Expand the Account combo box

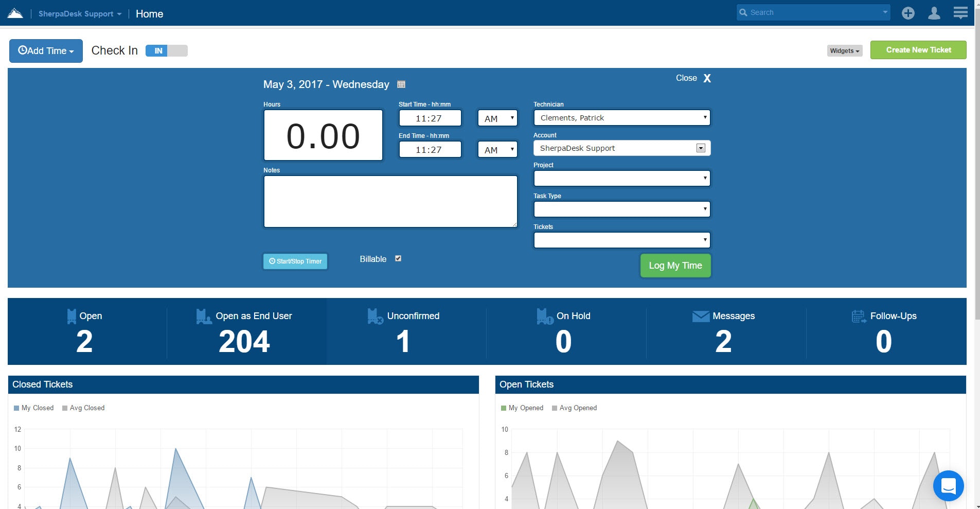pos(700,148)
